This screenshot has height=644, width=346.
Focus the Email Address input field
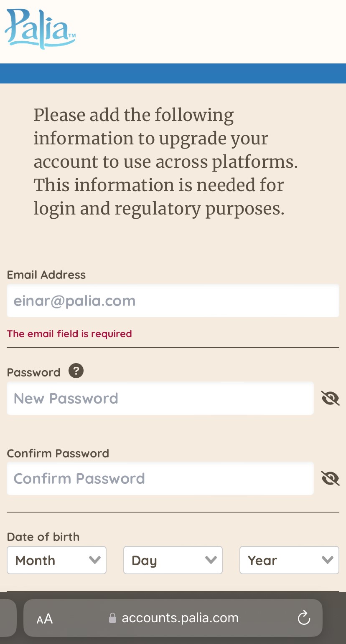point(173,301)
